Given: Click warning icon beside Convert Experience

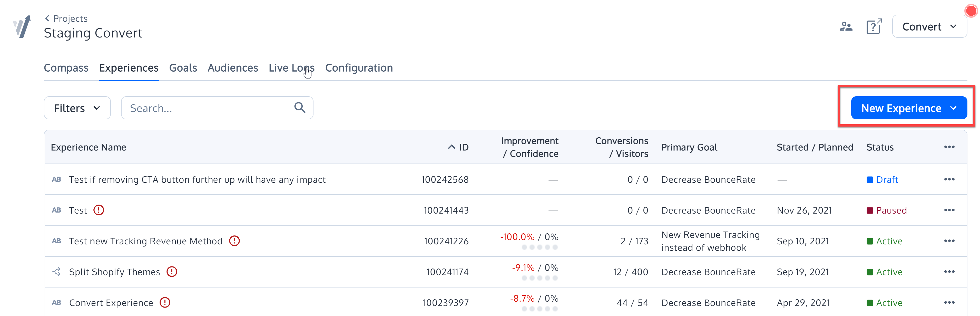Looking at the screenshot, I should [165, 303].
